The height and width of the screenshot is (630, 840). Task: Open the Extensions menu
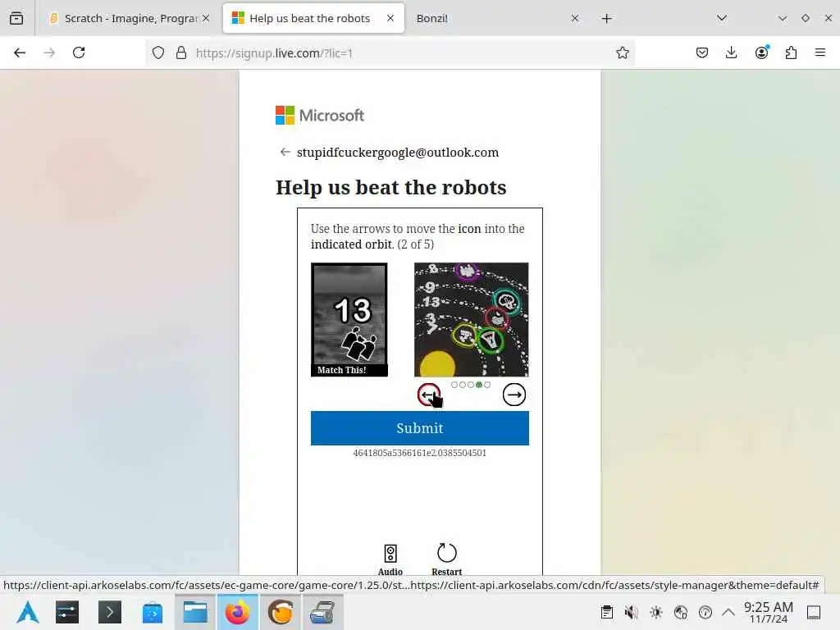791,52
